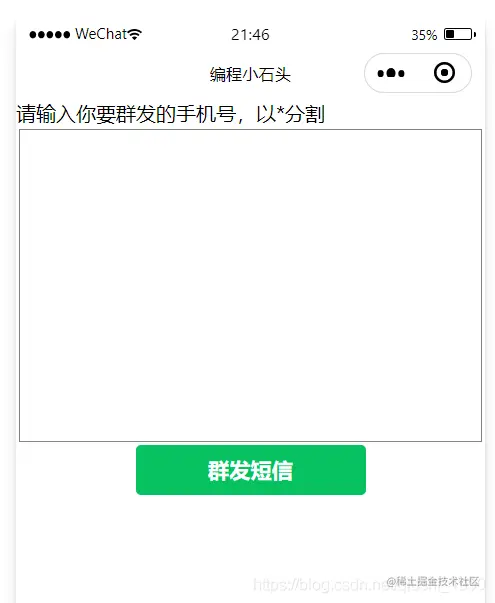
Task: Click the @稀土掘金技术社区 watermark text
Action: click(x=433, y=581)
